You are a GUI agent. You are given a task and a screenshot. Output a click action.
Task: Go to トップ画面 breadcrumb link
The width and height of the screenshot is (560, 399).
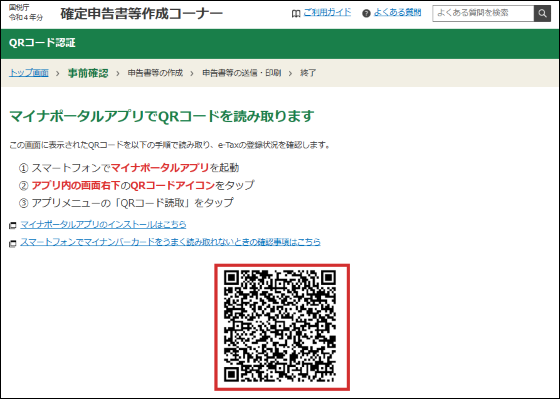(x=29, y=73)
